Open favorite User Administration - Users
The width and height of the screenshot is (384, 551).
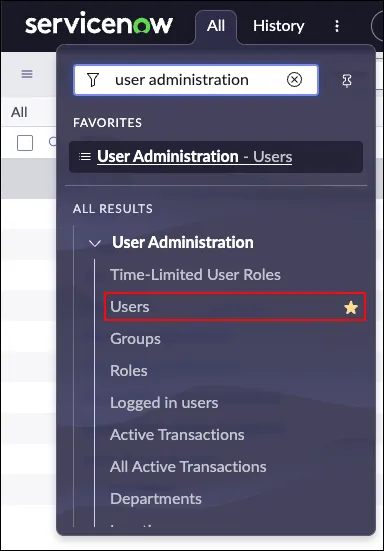click(216, 157)
